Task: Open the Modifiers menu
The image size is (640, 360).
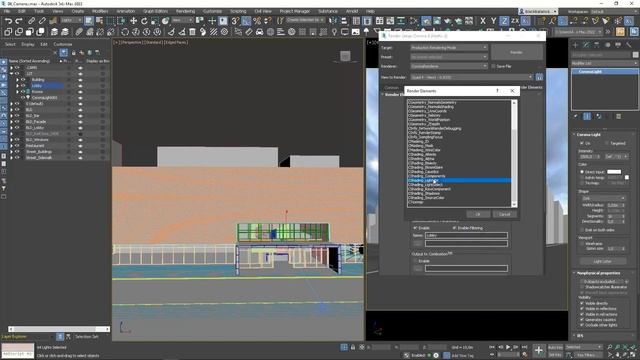Action: [x=100, y=11]
